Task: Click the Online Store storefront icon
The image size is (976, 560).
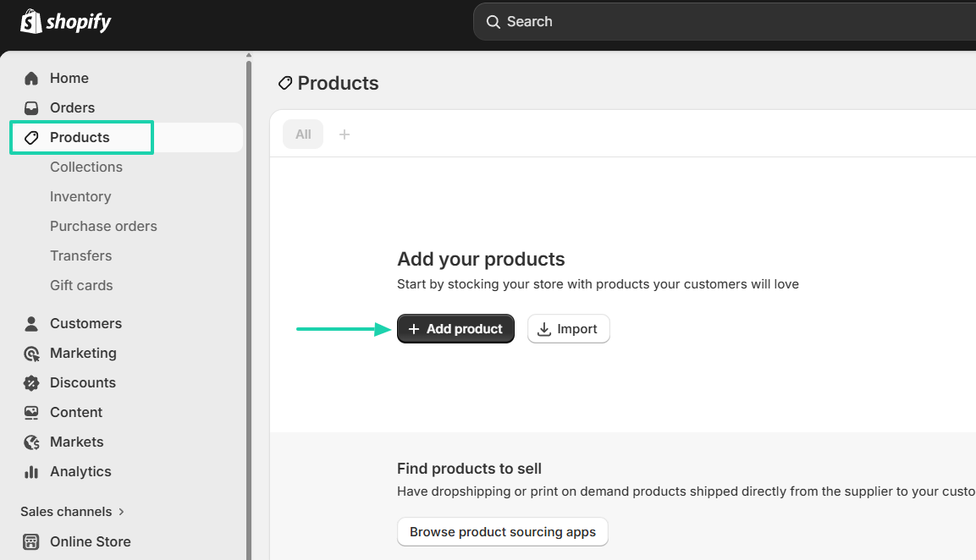Action: click(31, 542)
